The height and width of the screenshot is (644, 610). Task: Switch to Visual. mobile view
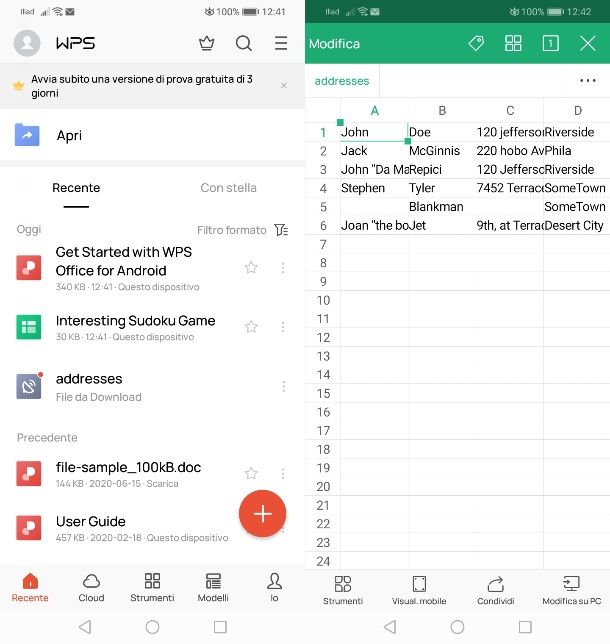(x=419, y=591)
